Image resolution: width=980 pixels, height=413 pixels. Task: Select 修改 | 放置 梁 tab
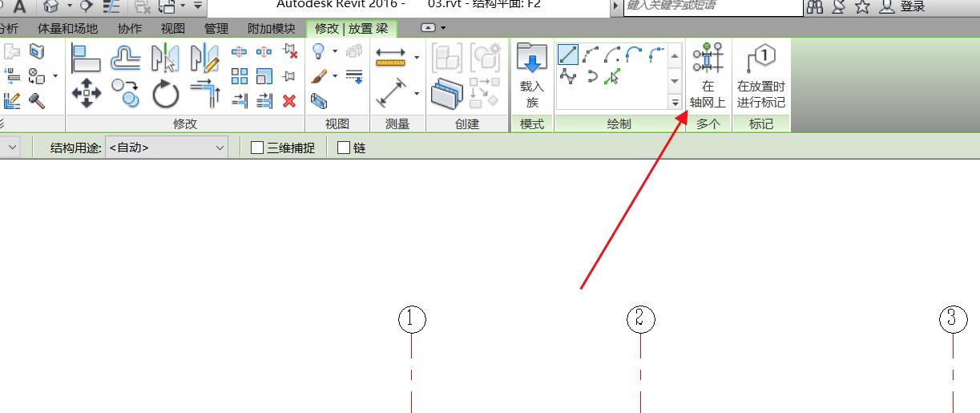click(351, 28)
